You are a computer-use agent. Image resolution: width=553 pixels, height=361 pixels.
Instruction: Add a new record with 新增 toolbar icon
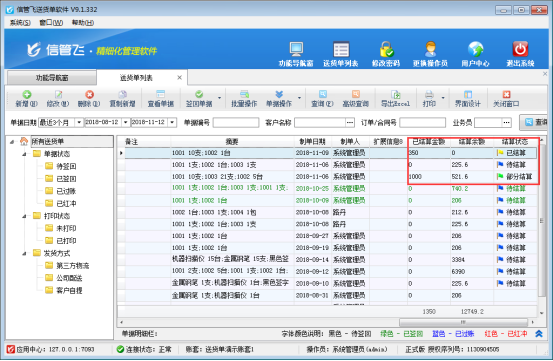tap(27, 94)
